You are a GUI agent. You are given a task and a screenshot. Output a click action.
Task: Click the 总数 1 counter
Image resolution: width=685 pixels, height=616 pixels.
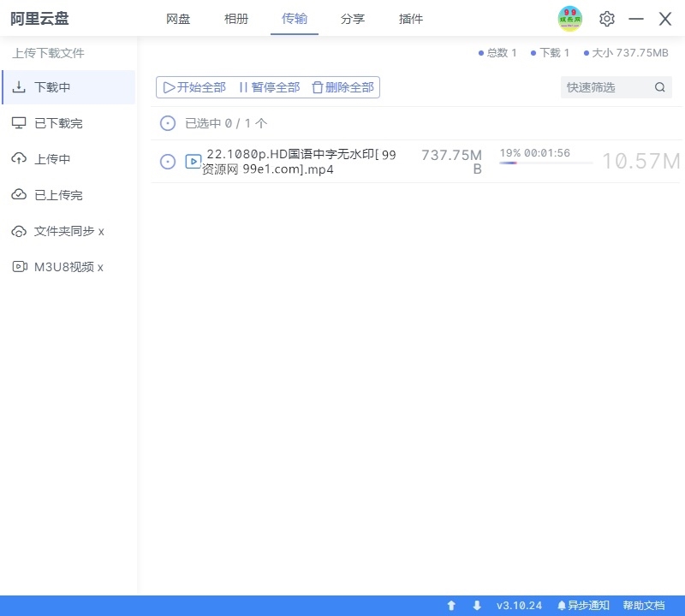[x=497, y=53]
